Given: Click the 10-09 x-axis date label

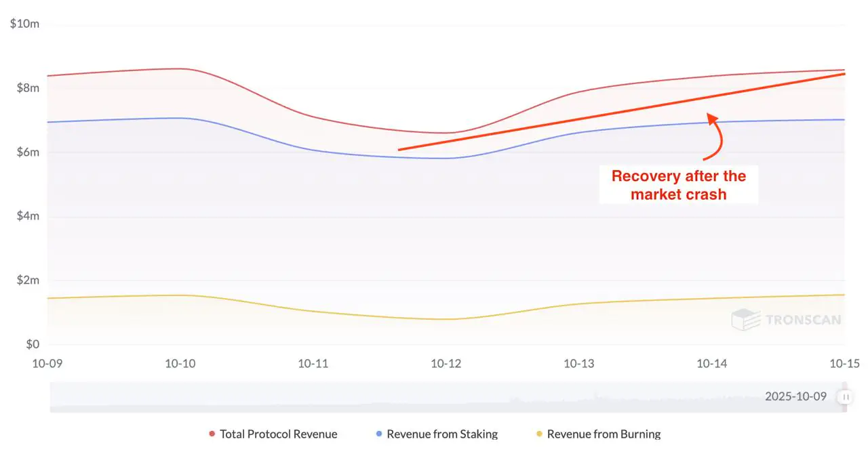Looking at the screenshot, I should tap(47, 364).
